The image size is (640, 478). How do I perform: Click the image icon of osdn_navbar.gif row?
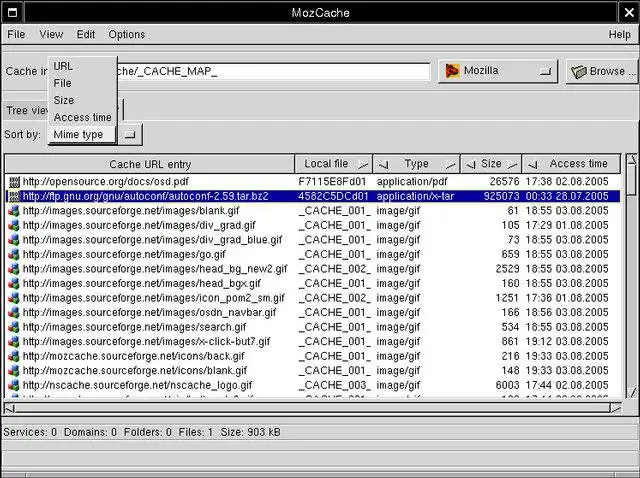tap(14, 313)
